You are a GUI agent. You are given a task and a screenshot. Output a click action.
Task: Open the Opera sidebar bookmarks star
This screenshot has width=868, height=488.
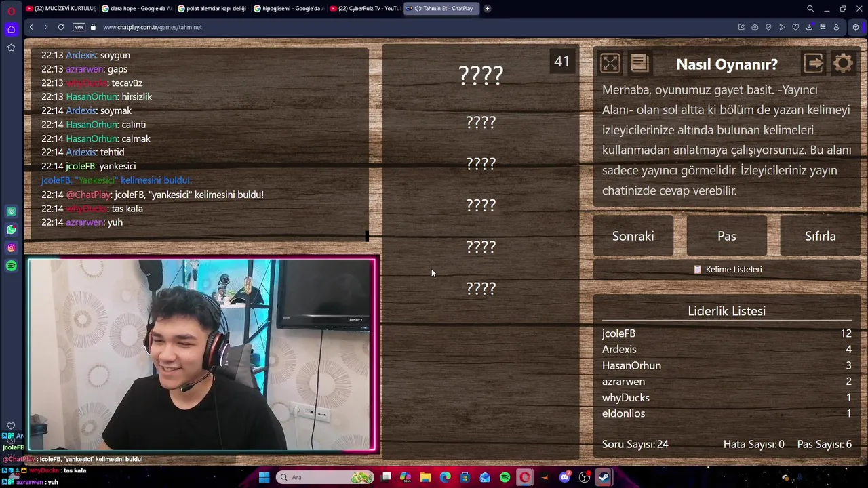pyautogui.click(x=11, y=47)
